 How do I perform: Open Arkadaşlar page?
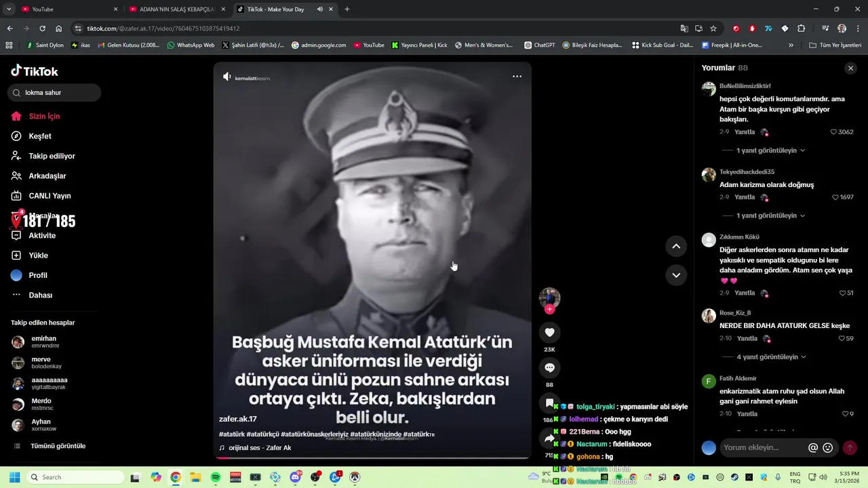coord(38,176)
